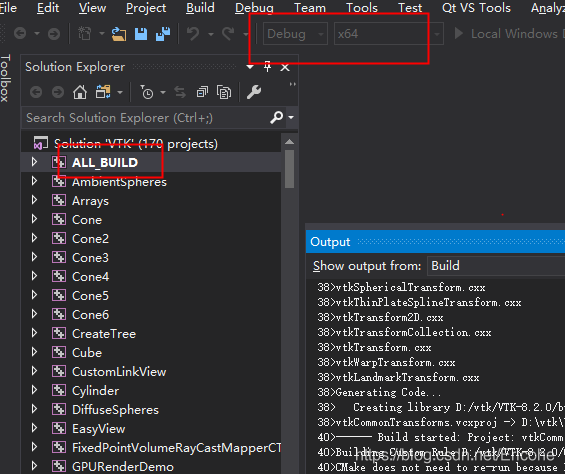Viewport: 565px width, 474px height.
Task: Select Solution 'VTK' (170 projects) node
Action: point(135,144)
